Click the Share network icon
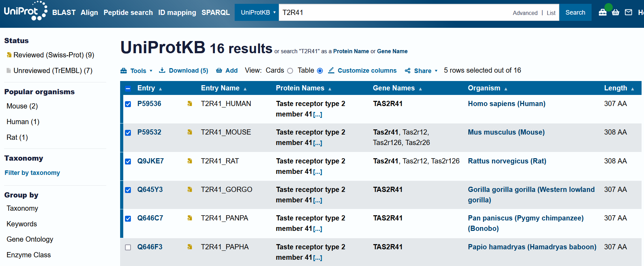This screenshot has height=266, width=644. (x=408, y=71)
